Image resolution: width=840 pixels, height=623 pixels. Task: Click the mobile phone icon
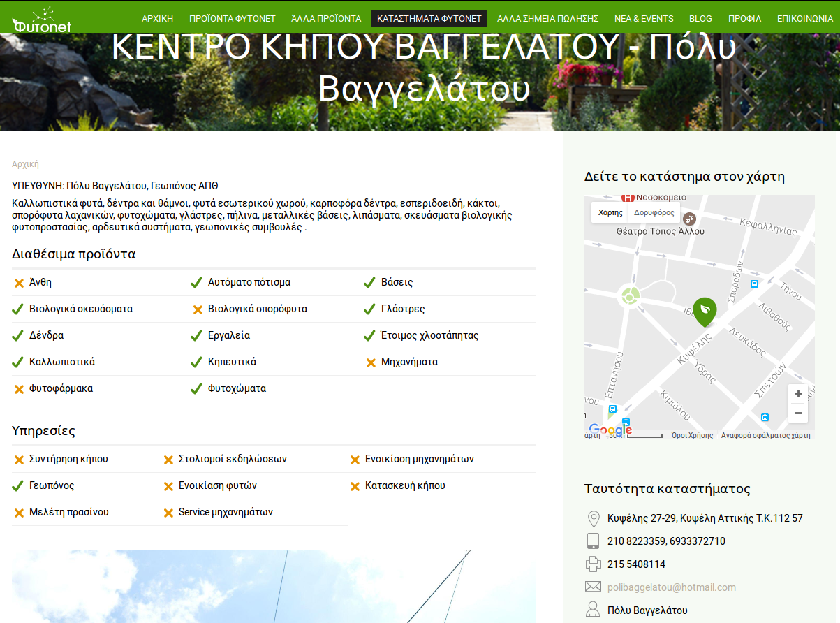point(593,541)
